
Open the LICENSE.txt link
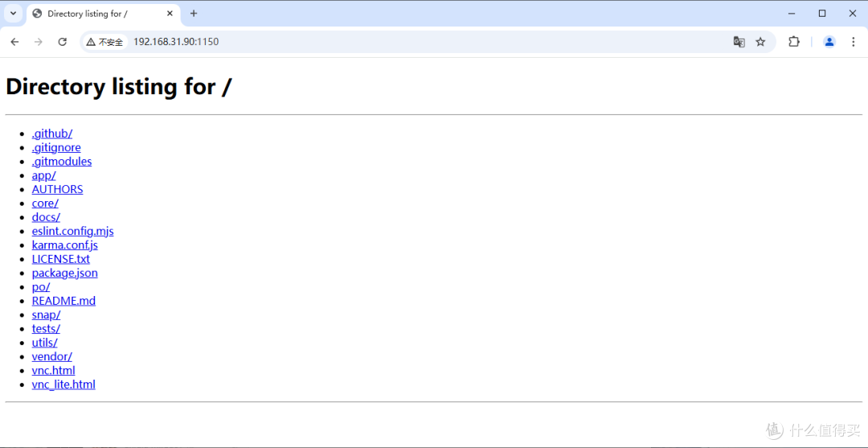pyautogui.click(x=60, y=259)
